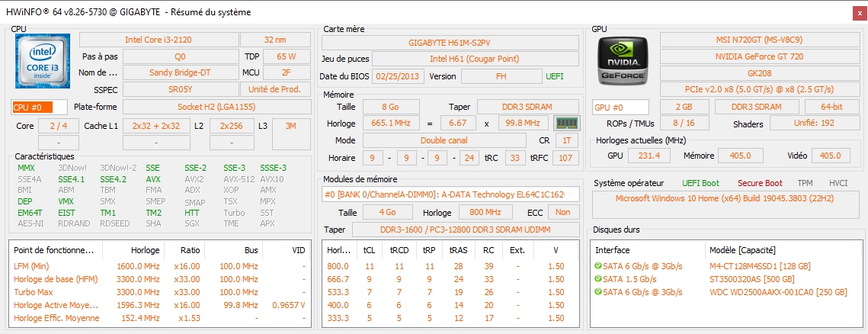The height and width of the screenshot is (334, 868).
Task: Click the Intel Core i3 logo
Action: click(41, 60)
